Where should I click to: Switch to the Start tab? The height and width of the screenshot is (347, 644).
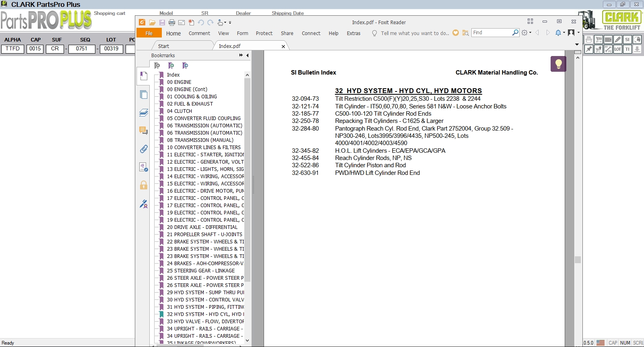click(x=163, y=46)
